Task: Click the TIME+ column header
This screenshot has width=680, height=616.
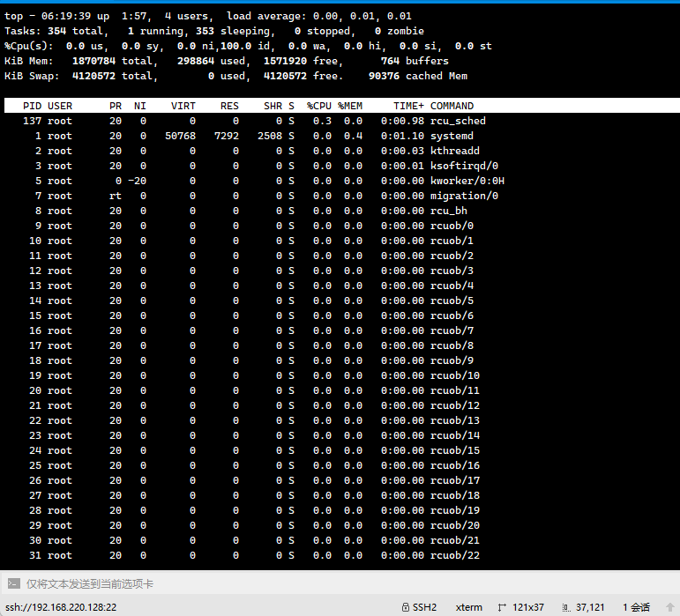Action: [408, 106]
